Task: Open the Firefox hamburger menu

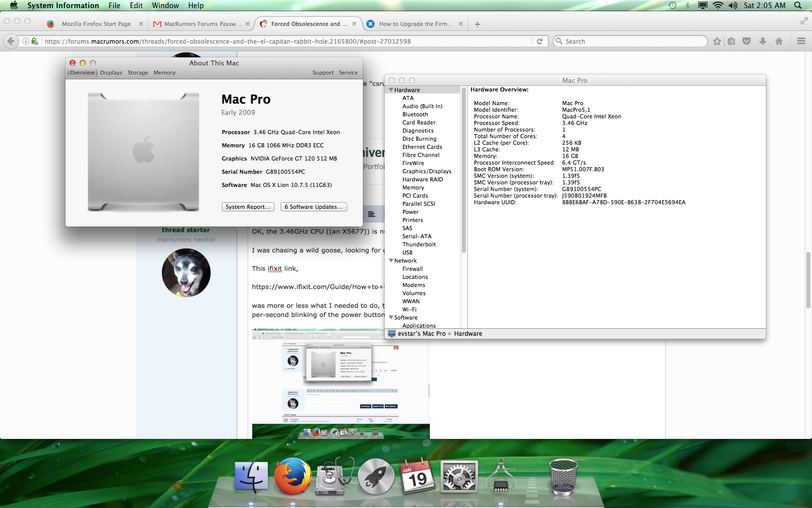Action: 801,41
